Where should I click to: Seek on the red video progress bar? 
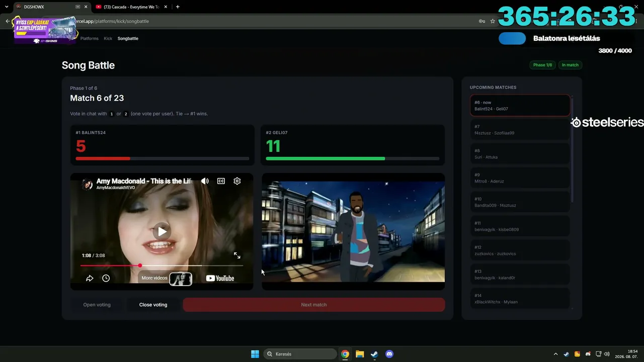[x=162, y=265]
